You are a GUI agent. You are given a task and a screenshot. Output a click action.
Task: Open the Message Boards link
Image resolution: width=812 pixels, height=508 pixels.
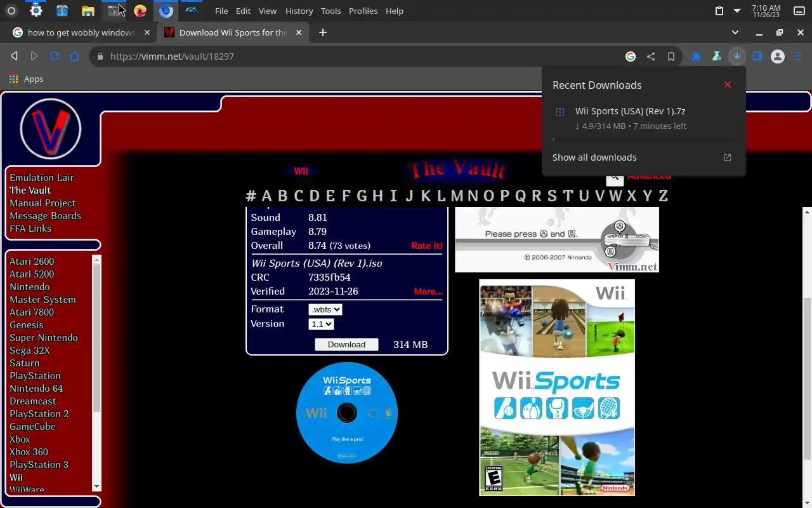click(x=45, y=216)
